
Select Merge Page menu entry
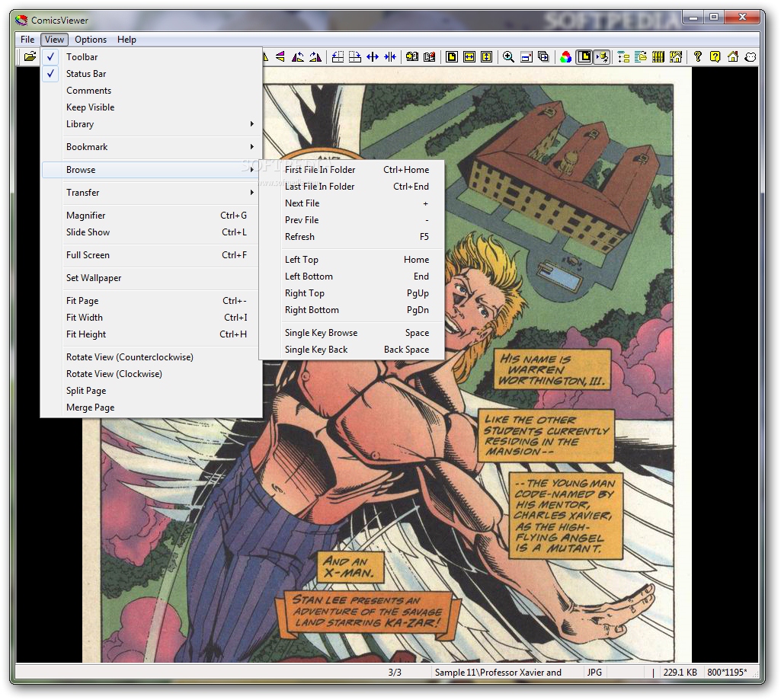[152, 408]
